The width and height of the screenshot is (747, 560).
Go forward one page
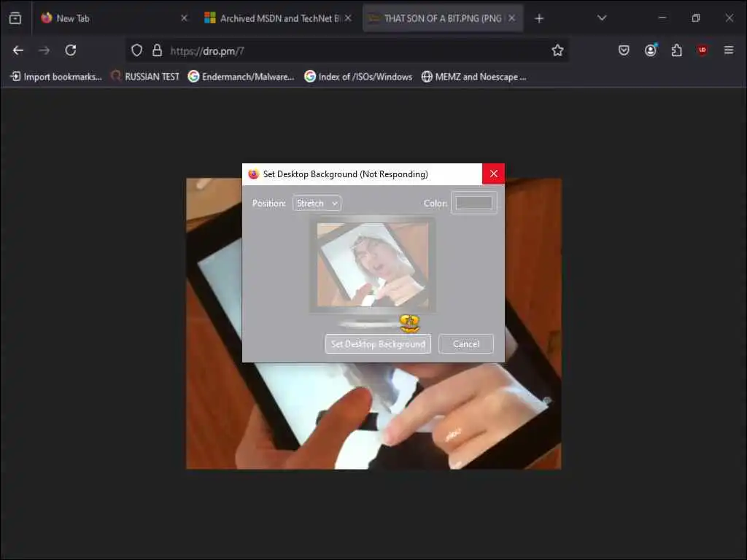44,50
